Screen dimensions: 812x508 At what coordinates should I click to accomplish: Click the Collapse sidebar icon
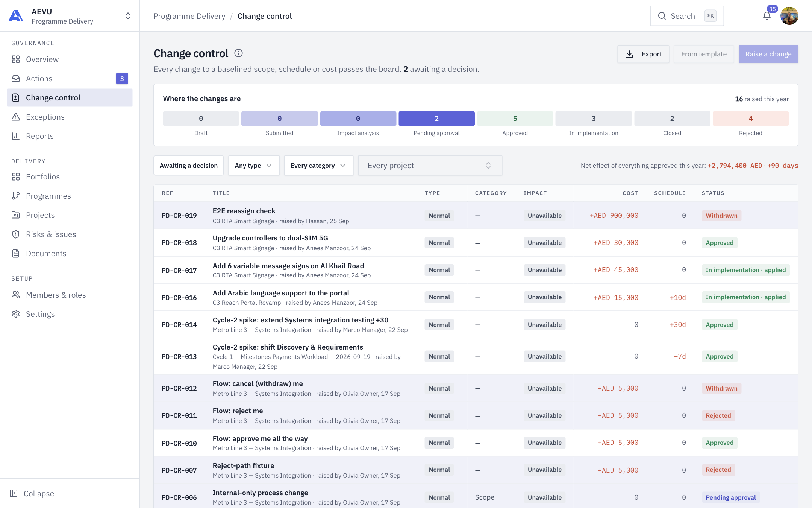[x=14, y=494]
